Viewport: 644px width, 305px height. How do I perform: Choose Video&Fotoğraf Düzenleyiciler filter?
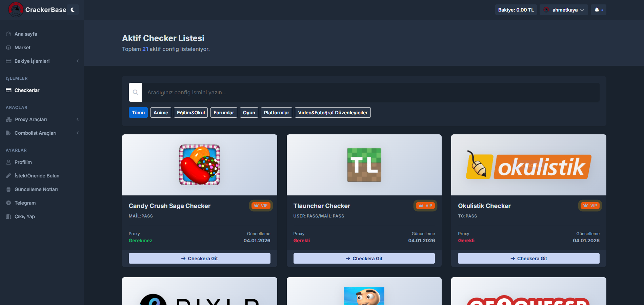333,113
